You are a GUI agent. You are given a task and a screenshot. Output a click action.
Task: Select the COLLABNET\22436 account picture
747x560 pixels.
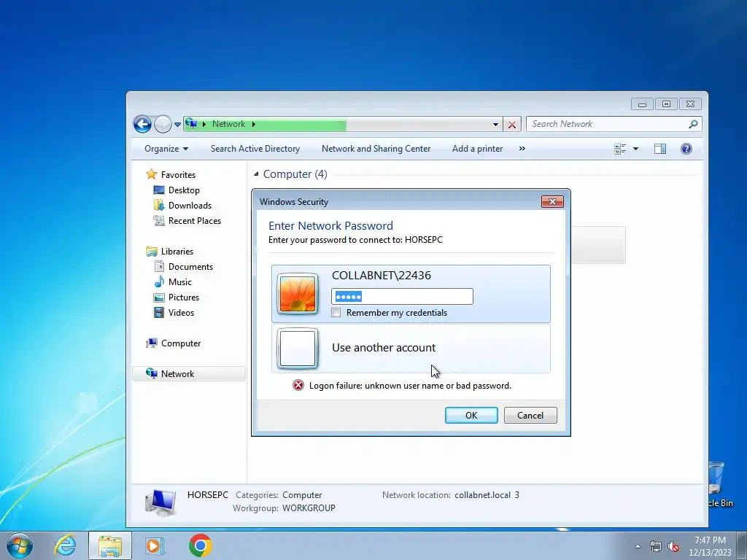pyautogui.click(x=298, y=295)
